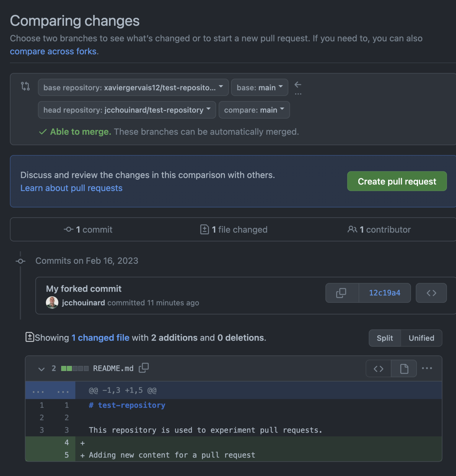
Task: Click the Create pull request button
Action: pos(397,181)
